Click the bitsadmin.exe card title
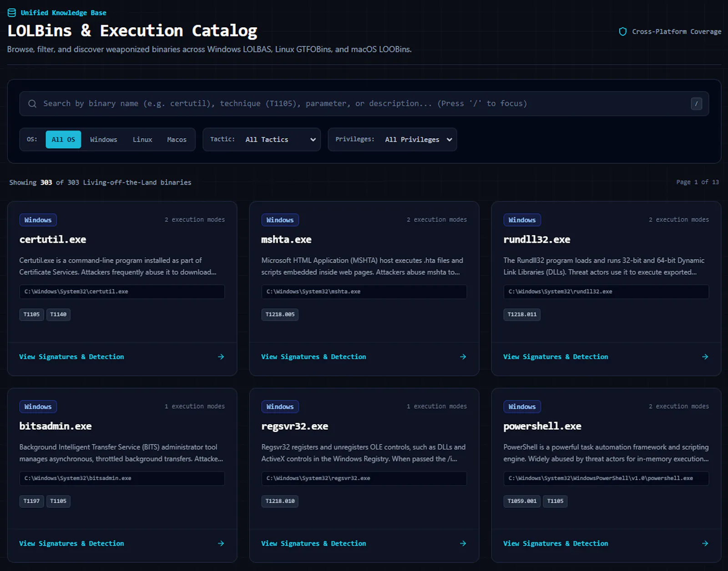 click(56, 426)
